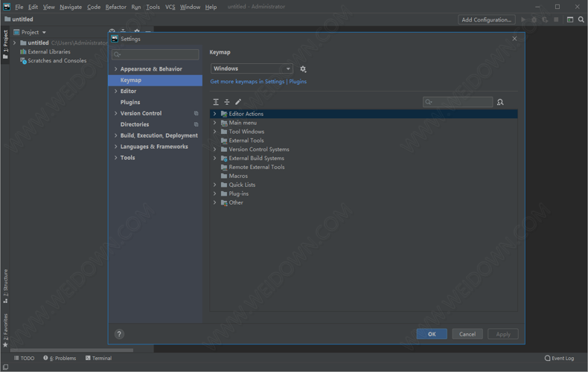Click the OK button
The image size is (588, 372).
point(432,334)
